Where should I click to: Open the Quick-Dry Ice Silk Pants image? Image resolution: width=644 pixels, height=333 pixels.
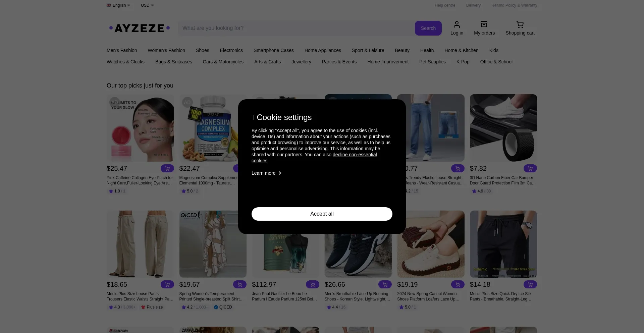[x=503, y=244]
